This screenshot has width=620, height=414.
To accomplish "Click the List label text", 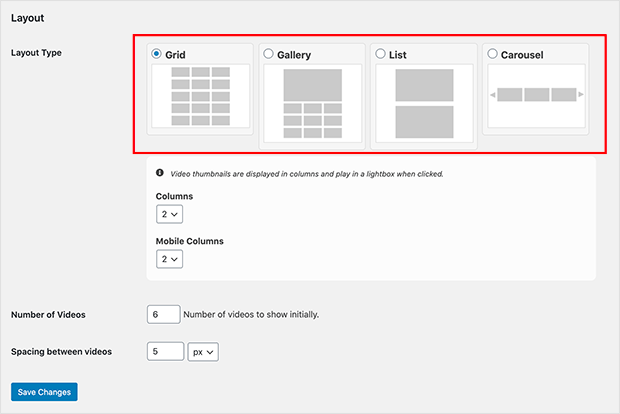I will click(397, 55).
